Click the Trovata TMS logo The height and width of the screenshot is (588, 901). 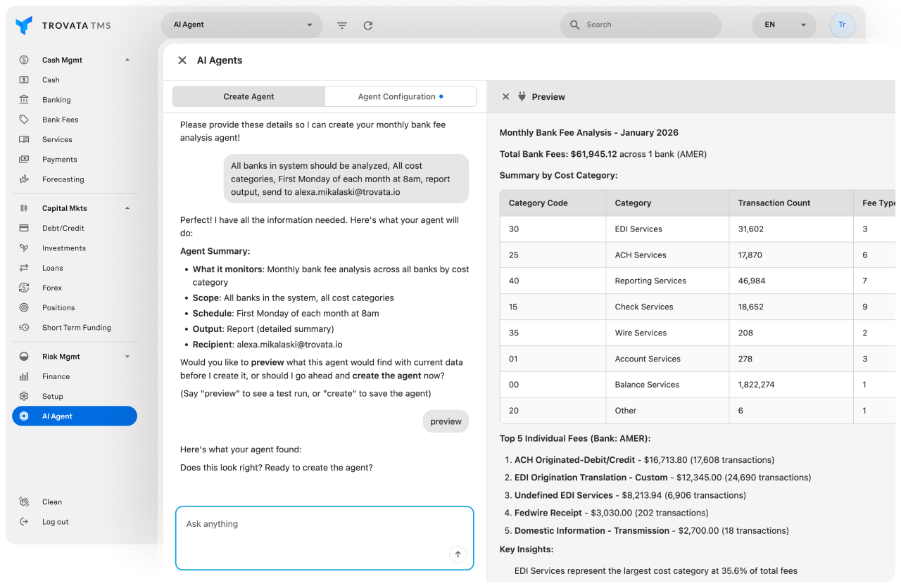tap(63, 25)
